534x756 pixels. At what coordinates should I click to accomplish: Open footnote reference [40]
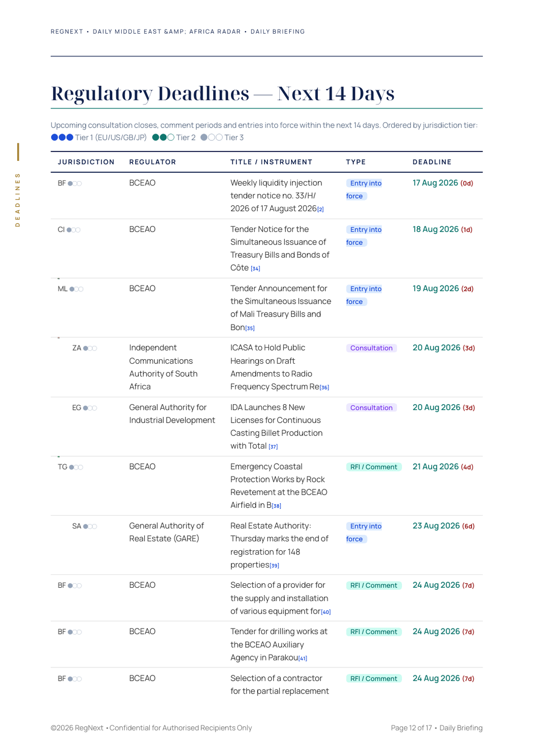pyautogui.click(x=326, y=612)
